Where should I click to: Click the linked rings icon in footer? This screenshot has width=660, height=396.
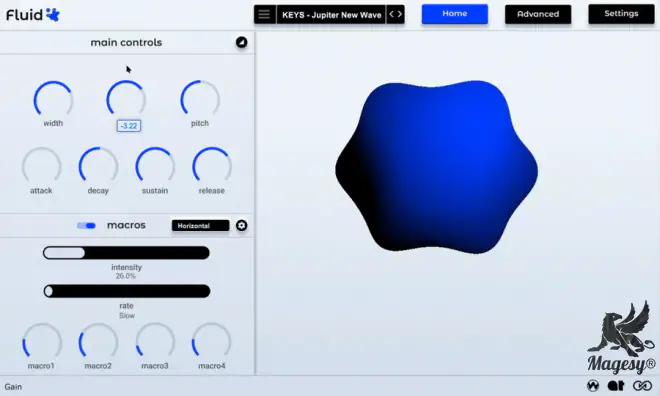coord(642,385)
